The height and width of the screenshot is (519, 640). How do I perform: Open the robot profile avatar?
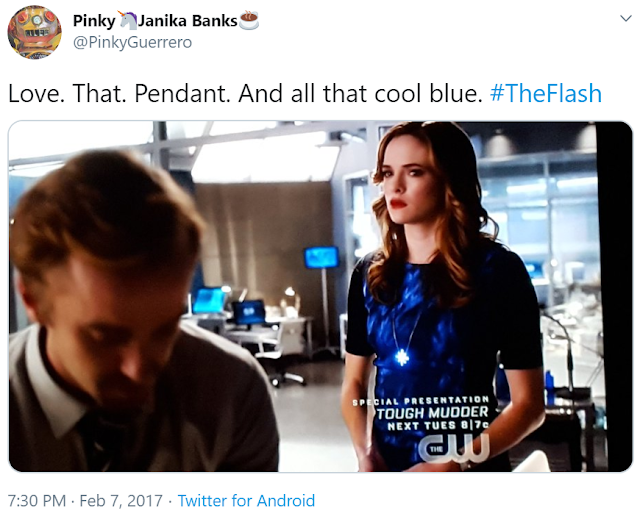coord(35,32)
